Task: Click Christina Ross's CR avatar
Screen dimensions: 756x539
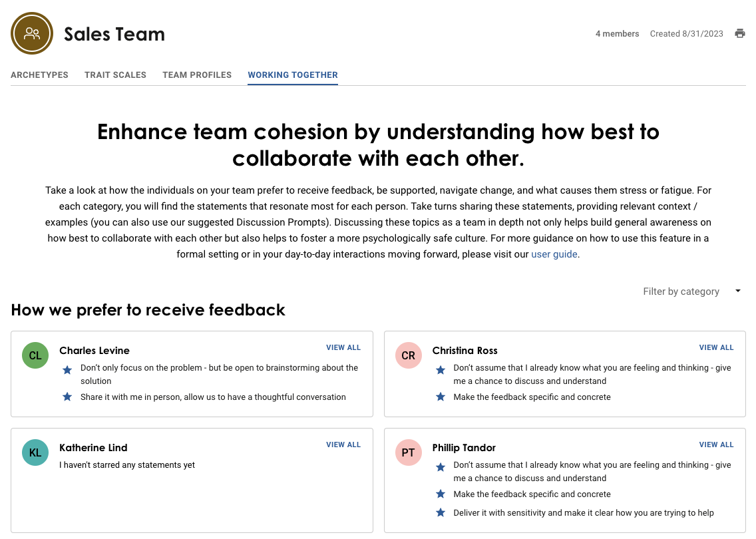Action: click(x=408, y=355)
